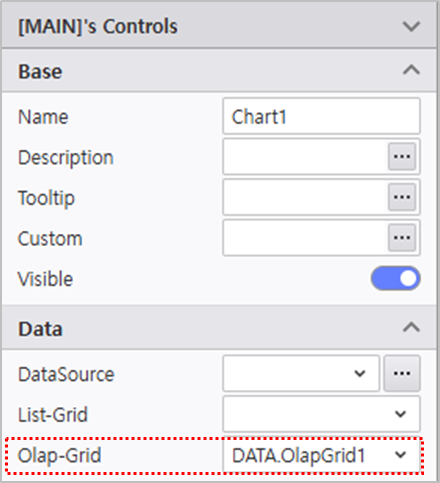Click the [MAIN]'s Controls header title

[x=98, y=27]
